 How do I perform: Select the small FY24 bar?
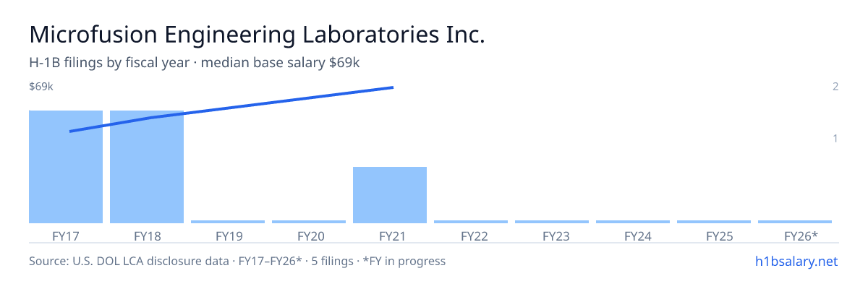click(x=633, y=222)
